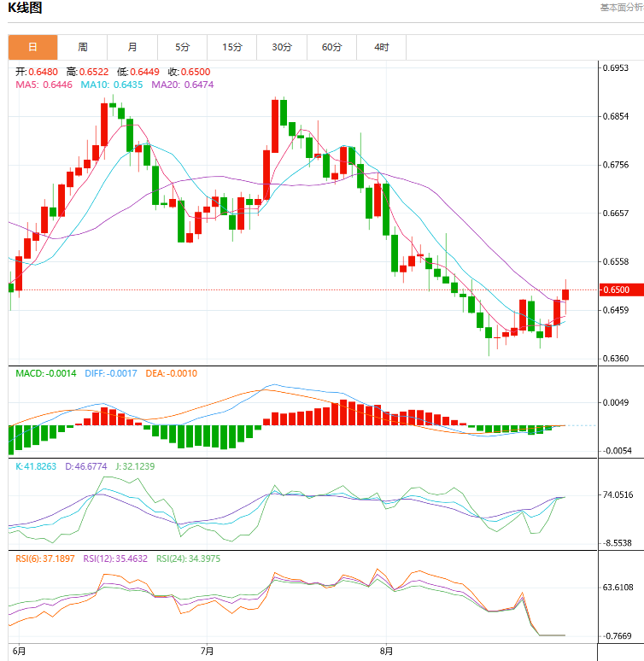Click the -0.7669 RSI axis label
The width and height of the screenshot is (644, 661).
click(x=618, y=636)
